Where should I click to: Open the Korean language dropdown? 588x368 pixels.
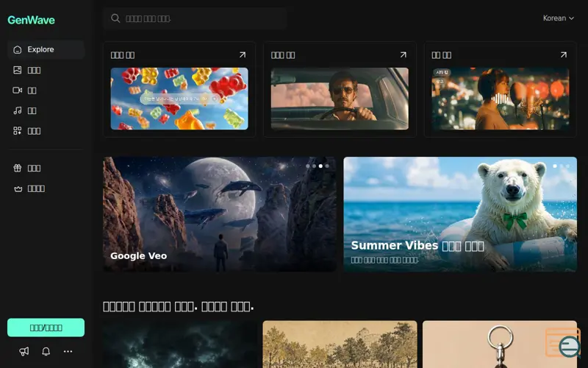[x=559, y=18]
